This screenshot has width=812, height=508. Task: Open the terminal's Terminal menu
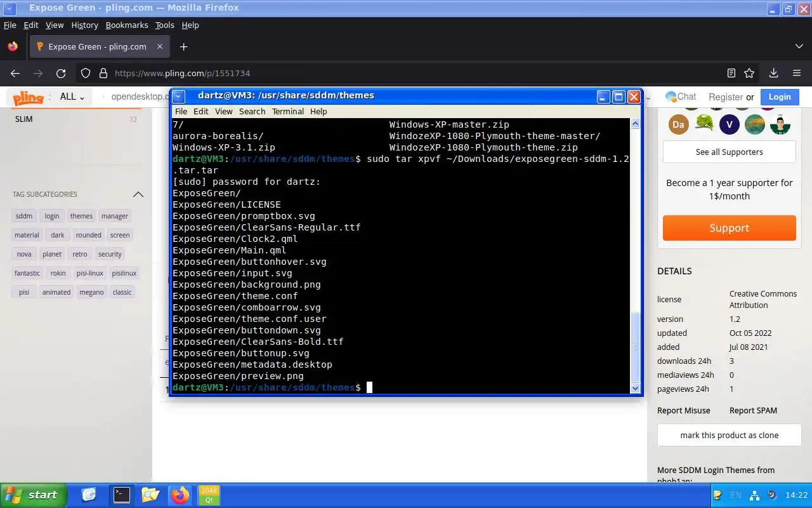pyautogui.click(x=288, y=111)
